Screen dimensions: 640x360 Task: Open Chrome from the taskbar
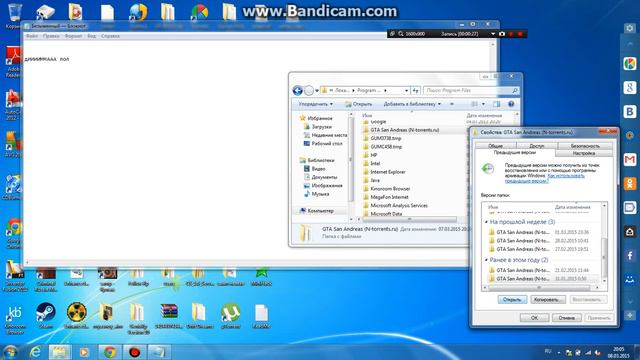point(109,351)
